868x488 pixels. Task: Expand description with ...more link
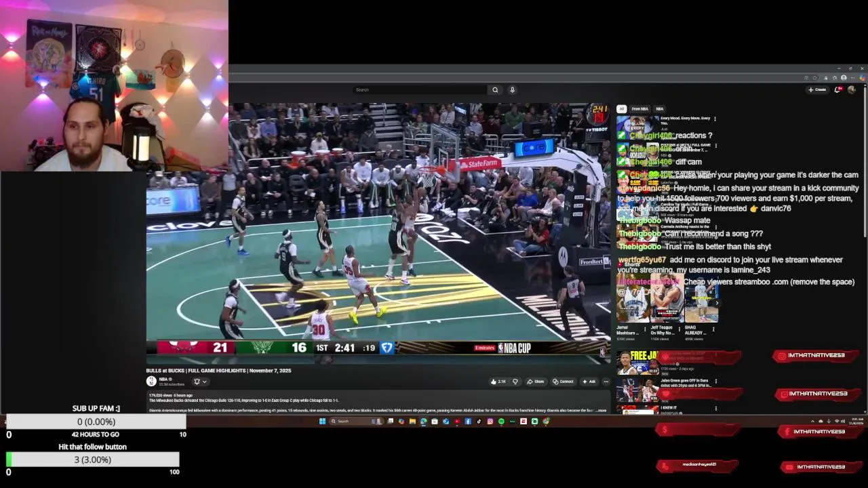pos(602,410)
